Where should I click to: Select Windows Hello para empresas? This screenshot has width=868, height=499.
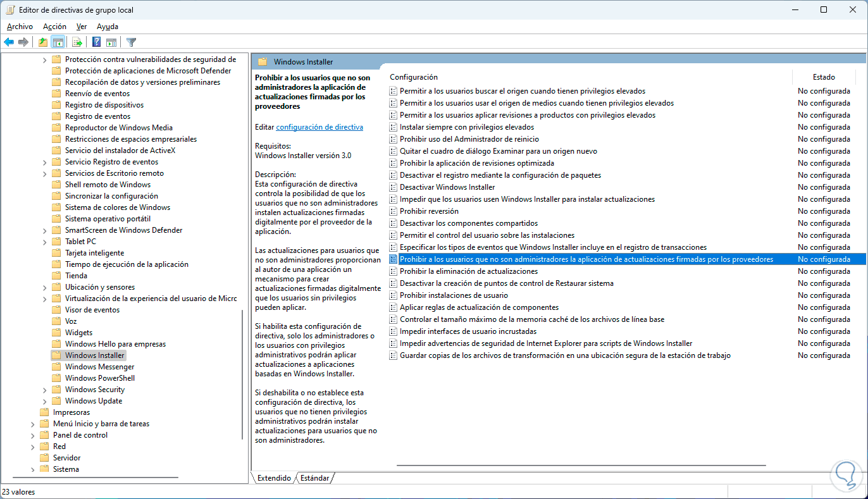115,344
